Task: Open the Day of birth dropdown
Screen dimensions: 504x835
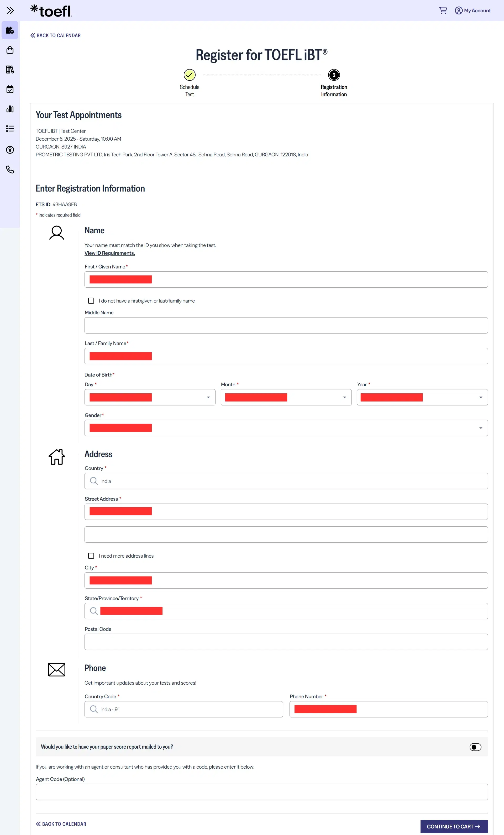Action: [x=150, y=397]
